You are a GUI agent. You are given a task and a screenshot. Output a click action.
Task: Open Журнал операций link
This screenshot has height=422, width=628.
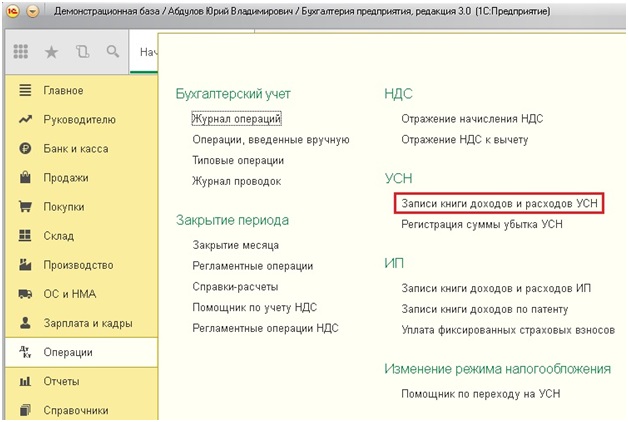pos(237,119)
